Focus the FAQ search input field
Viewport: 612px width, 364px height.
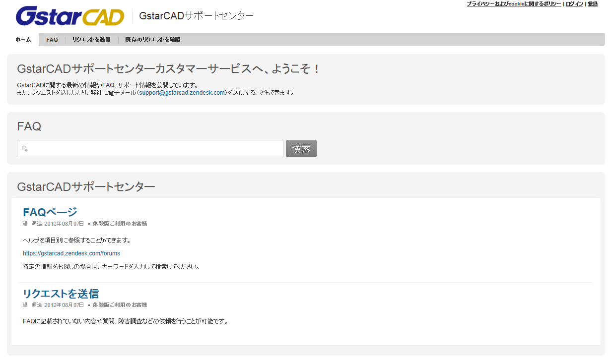[150, 149]
